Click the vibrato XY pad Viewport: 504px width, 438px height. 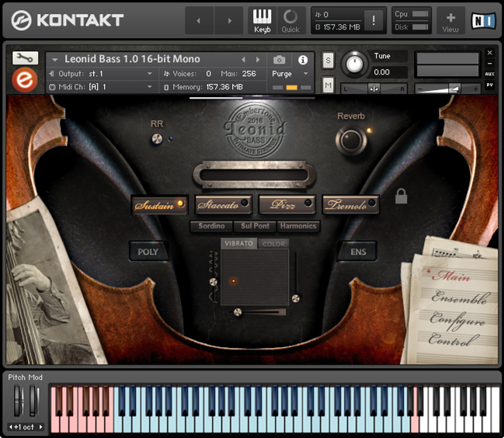tap(255, 277)
